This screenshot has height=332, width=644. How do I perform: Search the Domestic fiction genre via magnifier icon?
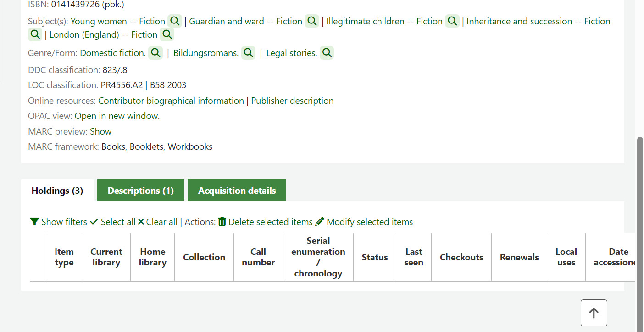tap(155, 53)
